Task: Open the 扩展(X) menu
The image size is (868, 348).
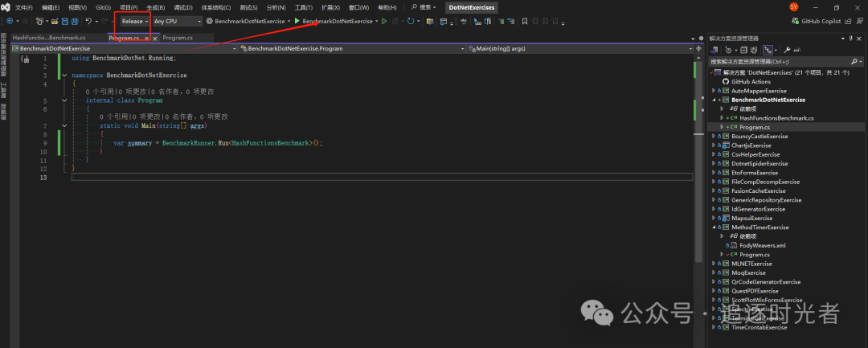Action: pyautogui.click(x=330, y=8)
